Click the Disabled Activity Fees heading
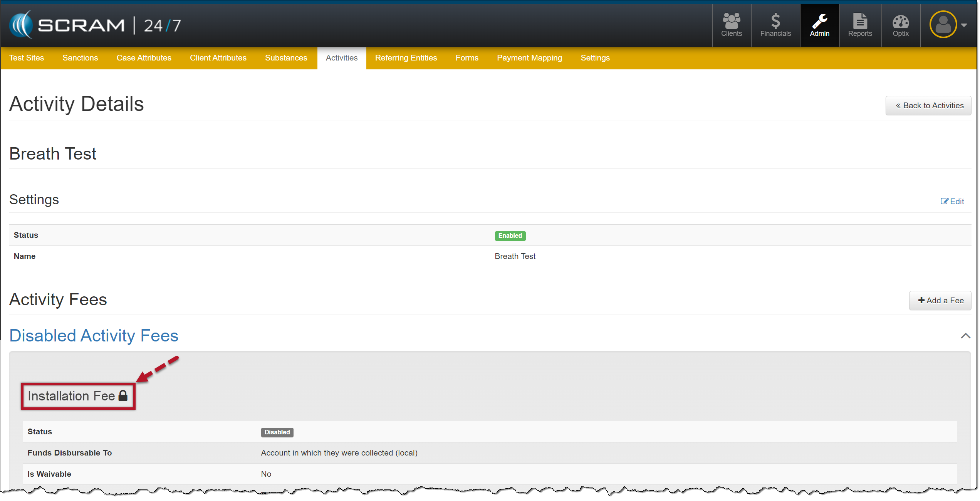Image resolution: width=980 pixels, height=501 pixels. click(94, 335)
